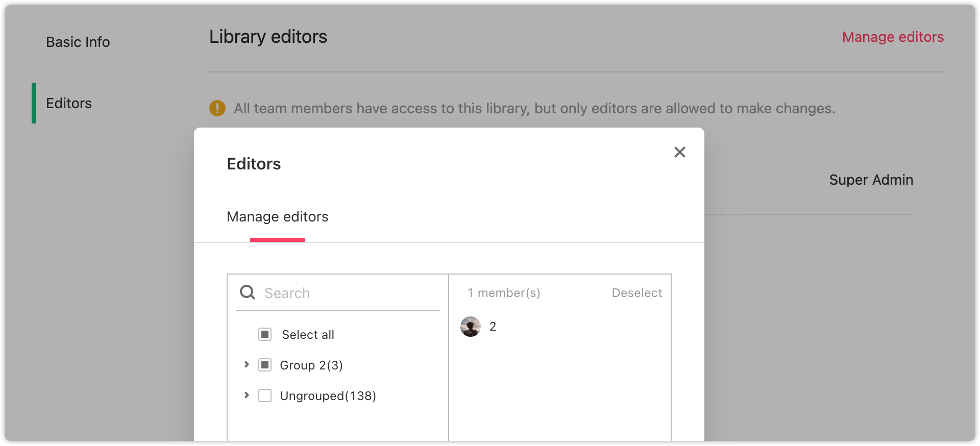Expand the Ungrouped(138) tree node

point(247,395)
